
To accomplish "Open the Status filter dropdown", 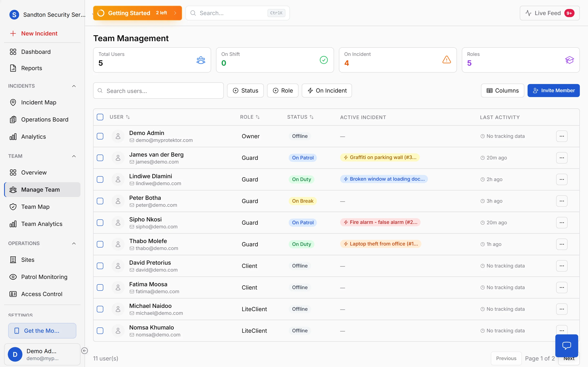I will 245,90.
